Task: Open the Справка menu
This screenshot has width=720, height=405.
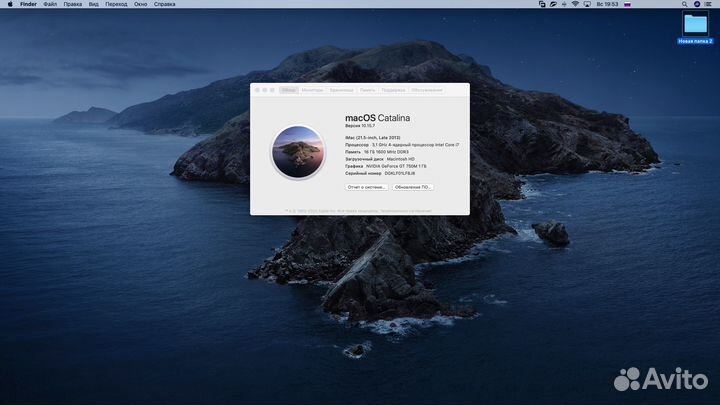Action: click(164, 4)
